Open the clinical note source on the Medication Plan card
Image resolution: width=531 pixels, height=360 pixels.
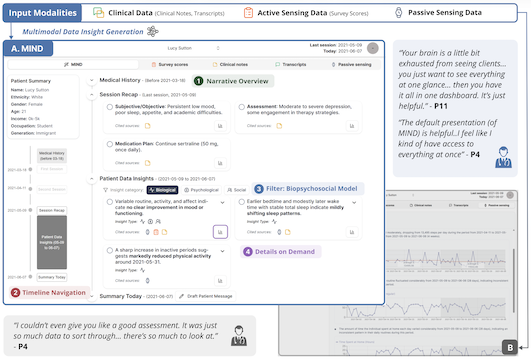[x=148, y=163]
